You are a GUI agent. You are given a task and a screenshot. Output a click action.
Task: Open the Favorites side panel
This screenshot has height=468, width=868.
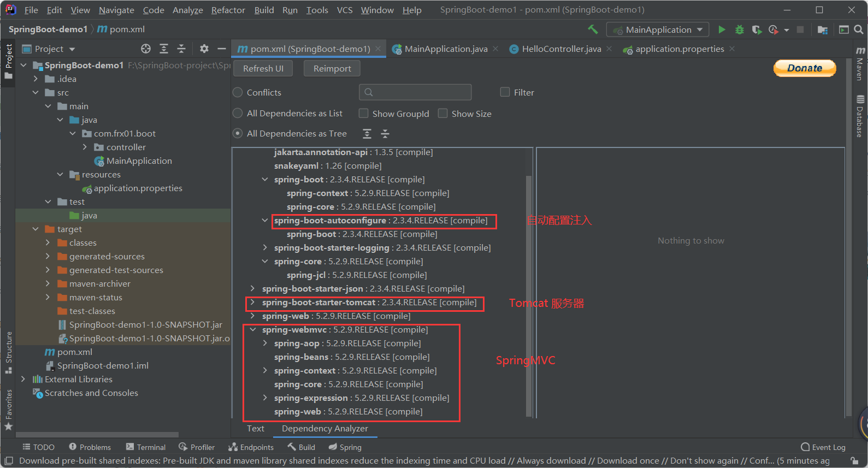pos(8,410)
